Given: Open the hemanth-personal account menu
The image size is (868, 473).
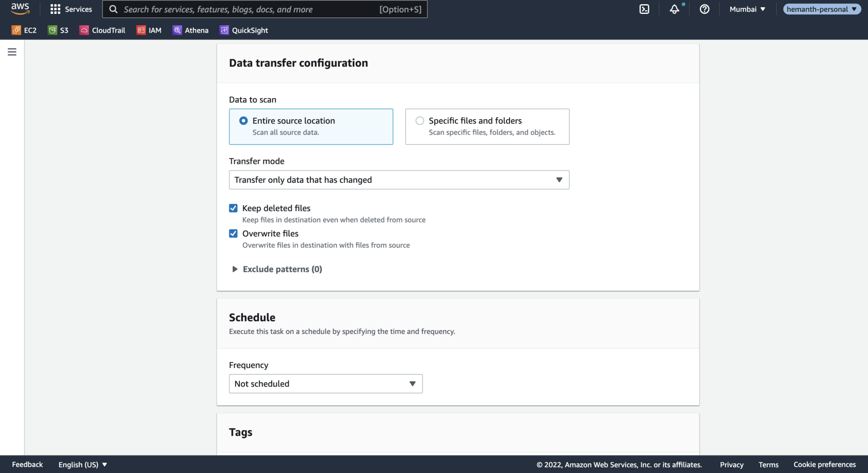Looking at the screenshot, I should pos(821,9).
